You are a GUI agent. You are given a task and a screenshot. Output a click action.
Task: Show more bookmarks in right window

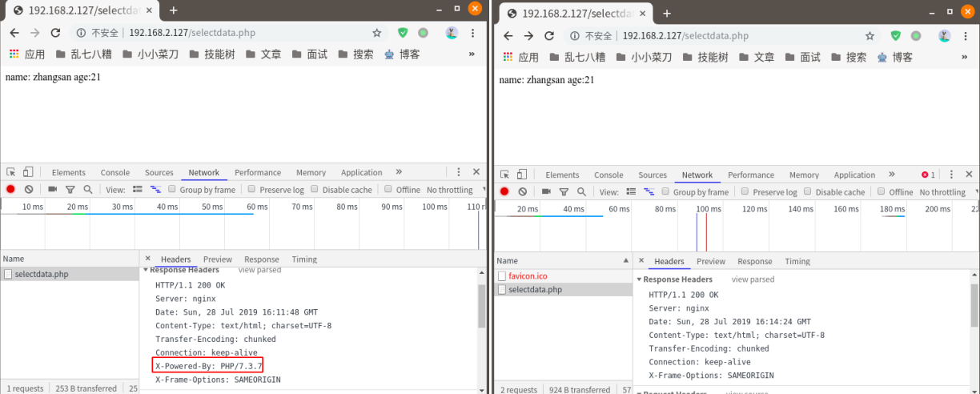(x=965, y=58)
